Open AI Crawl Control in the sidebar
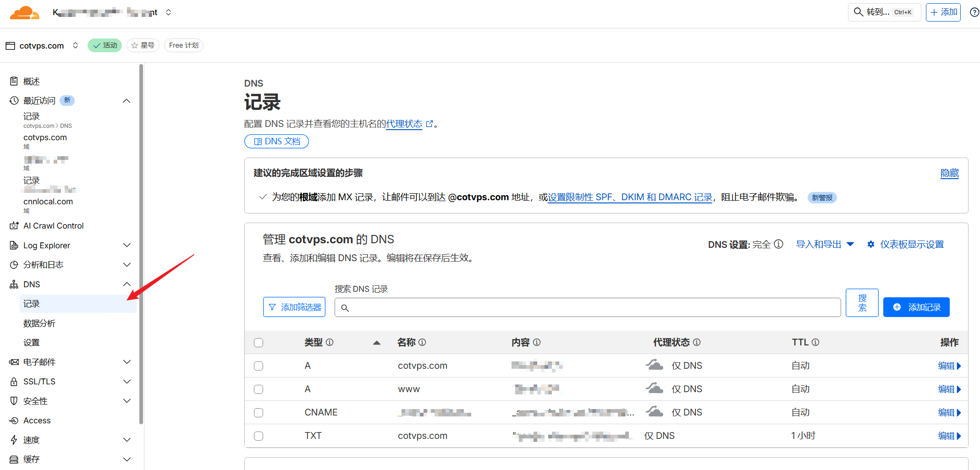 (53, 226)
